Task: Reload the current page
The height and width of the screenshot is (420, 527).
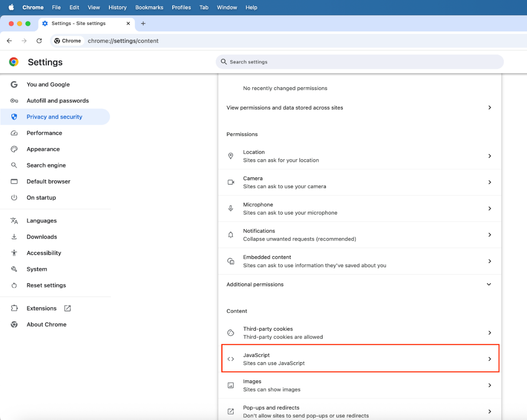Action: click(39, 41)
